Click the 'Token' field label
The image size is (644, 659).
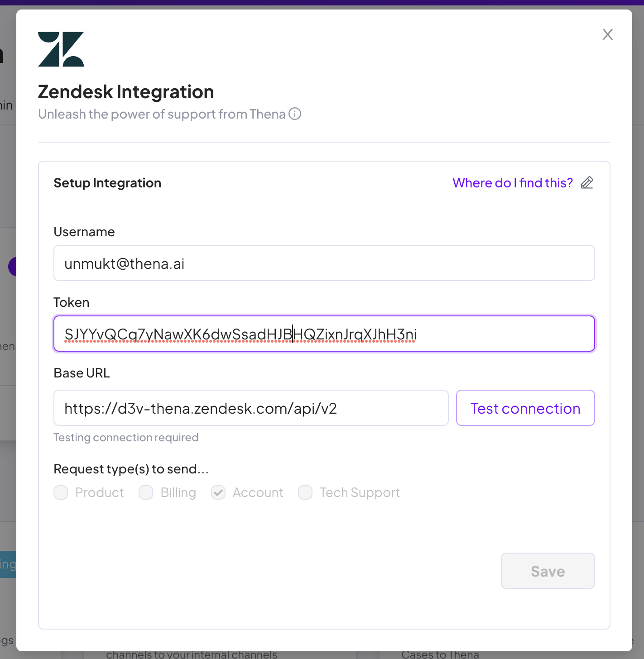[x=72, y=302]
